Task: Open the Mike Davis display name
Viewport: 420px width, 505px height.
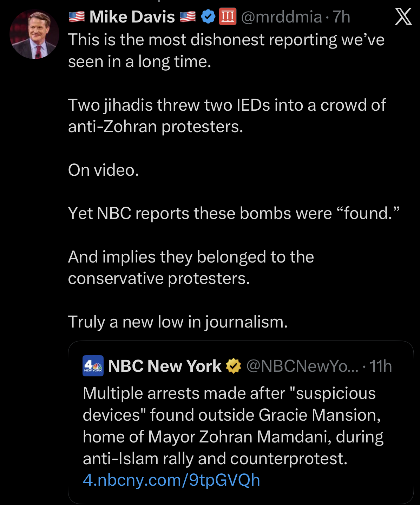Action: click(x=132, y=17)
